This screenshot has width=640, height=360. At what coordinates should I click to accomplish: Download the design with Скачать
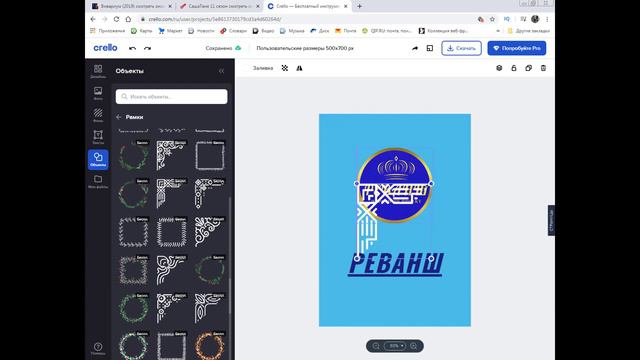(461, 48)
